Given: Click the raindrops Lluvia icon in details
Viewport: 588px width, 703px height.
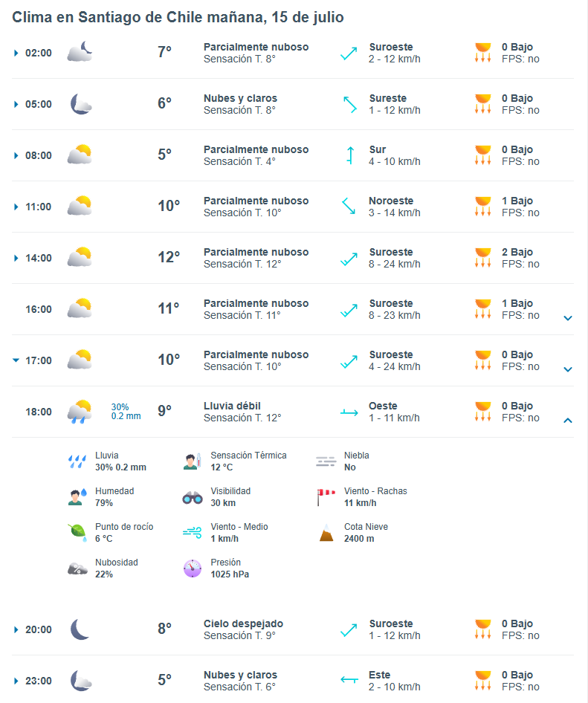Looking at the screenshot, I should tap(77, 461).
